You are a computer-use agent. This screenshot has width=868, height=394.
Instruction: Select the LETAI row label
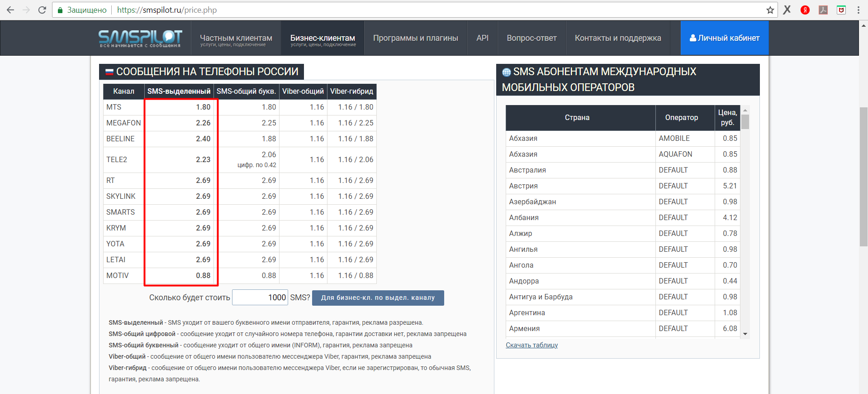(x=116, y=260)
